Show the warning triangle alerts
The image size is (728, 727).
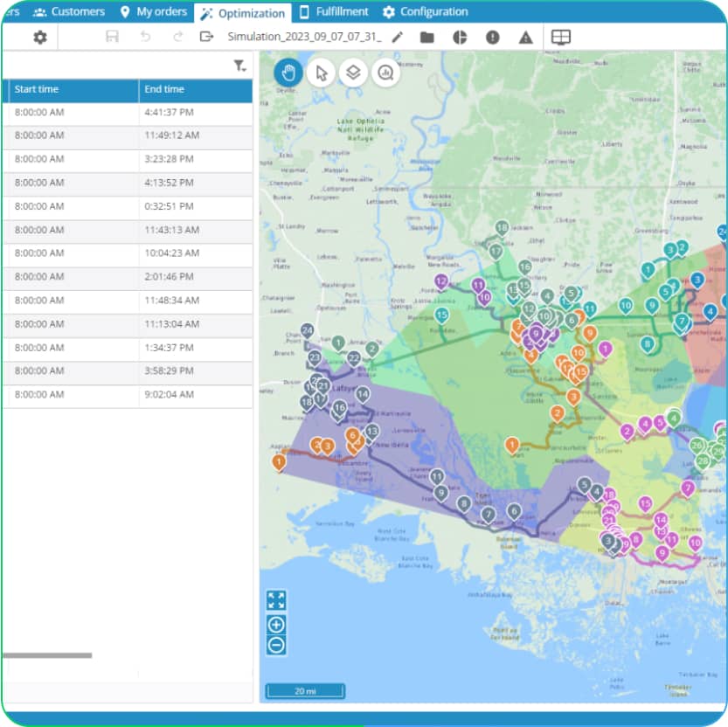(525, 38)
